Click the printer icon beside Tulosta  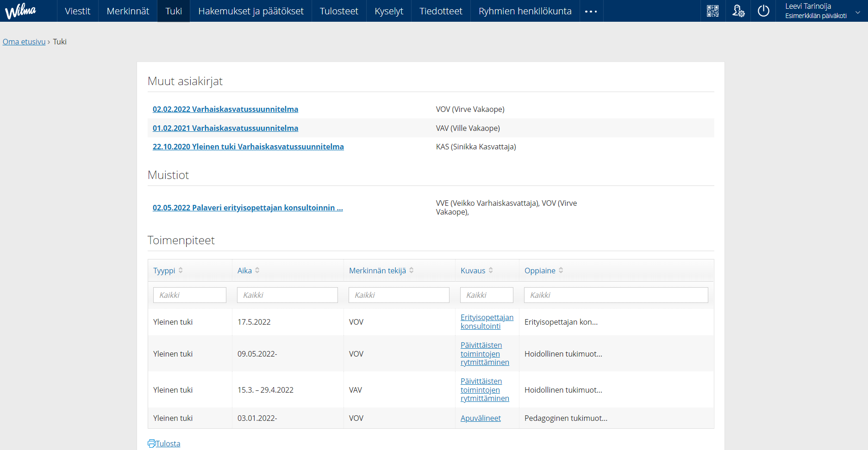point(151,444)
